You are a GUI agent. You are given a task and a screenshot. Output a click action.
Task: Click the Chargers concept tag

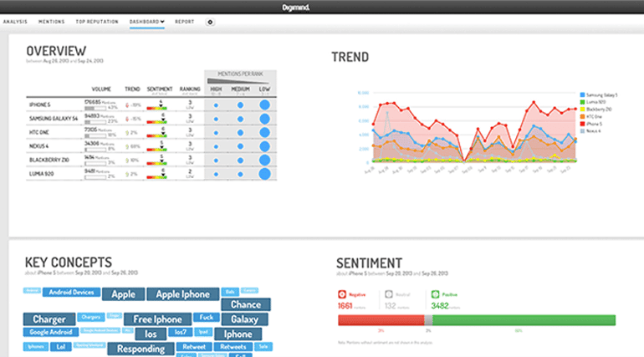[x=91, y=317]
